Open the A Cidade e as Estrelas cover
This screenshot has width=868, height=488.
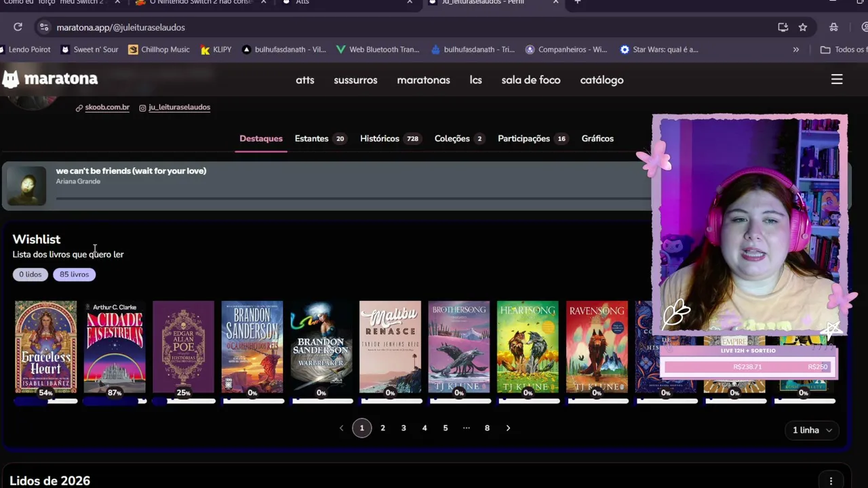(x=115, y=346)
